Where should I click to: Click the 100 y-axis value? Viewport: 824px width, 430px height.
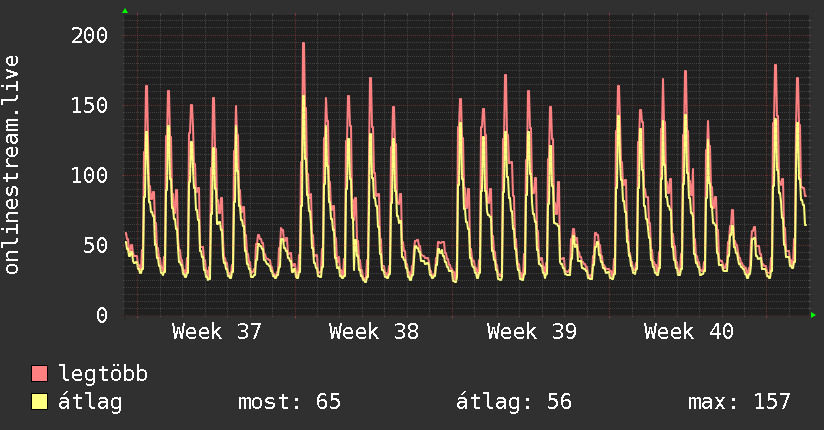click(89, 176)
